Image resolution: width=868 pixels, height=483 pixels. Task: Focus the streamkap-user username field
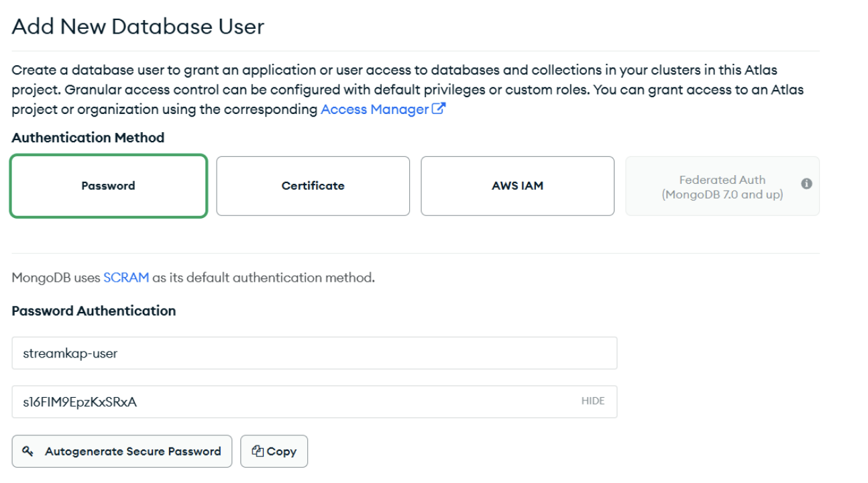click(314, 353)
